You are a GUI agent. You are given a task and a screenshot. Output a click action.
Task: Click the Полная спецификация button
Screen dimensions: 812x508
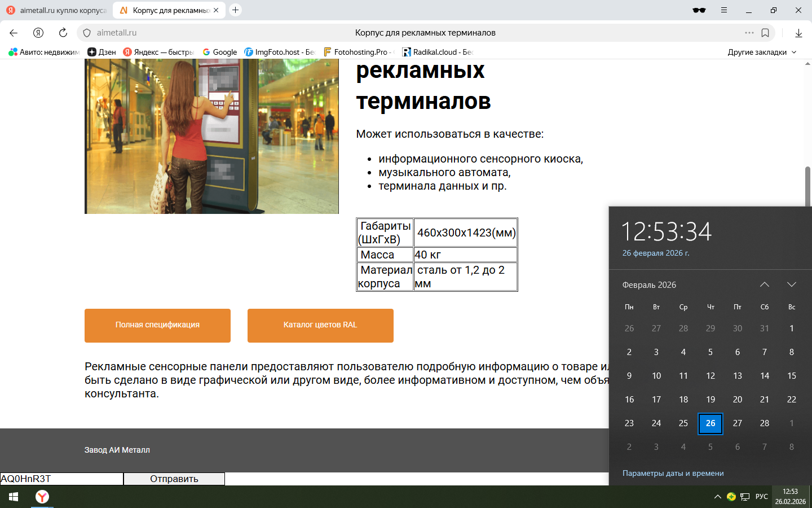(x=157, y=325)
